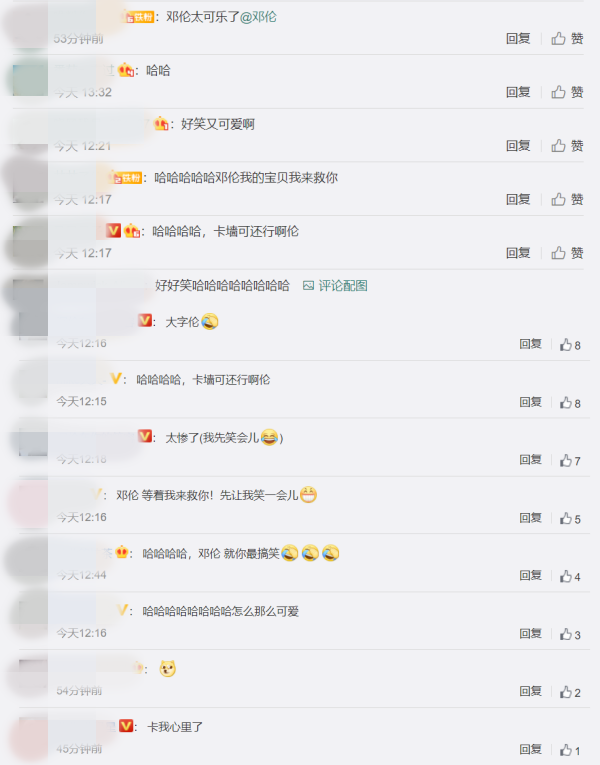Reply to the 好笑又可爱啊 comment
600x765 pixels.
[518, 146]
